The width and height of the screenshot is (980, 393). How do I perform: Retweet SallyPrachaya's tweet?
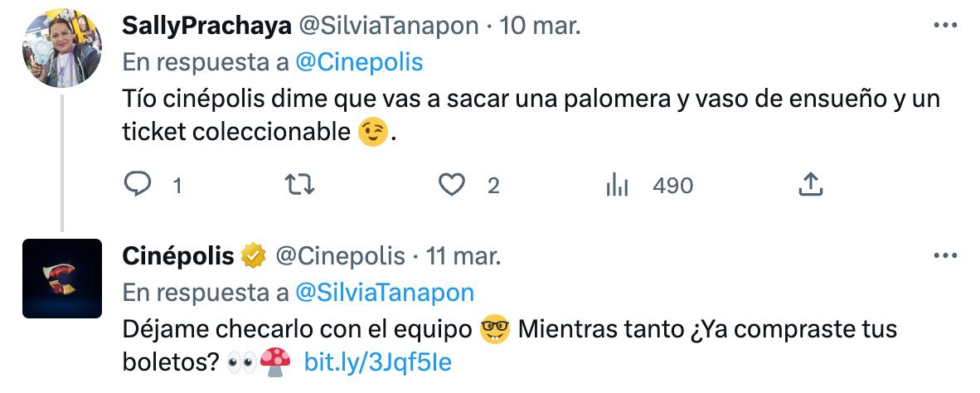(299, 185)
